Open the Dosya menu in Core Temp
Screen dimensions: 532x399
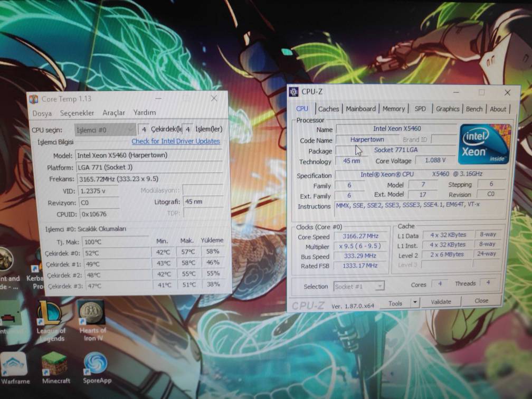(42, 113)
